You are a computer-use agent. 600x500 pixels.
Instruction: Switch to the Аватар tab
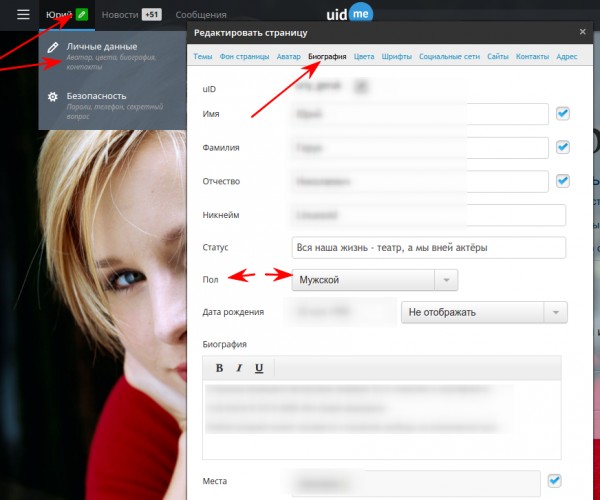(289, 57)
